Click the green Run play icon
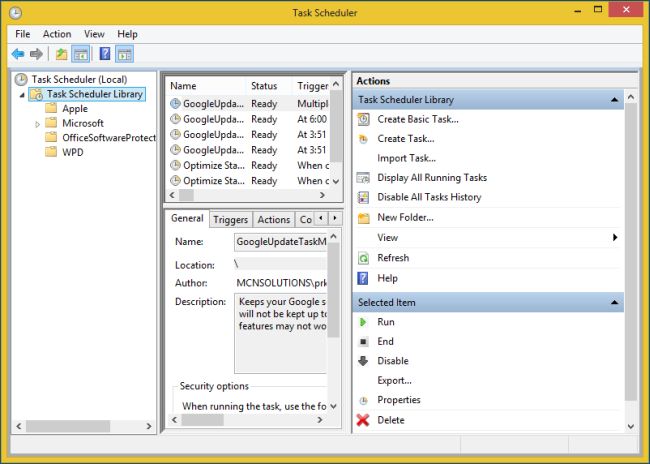The height and width of the screenshot is (464, 650). pyautogui.click(x=363, y=322)
